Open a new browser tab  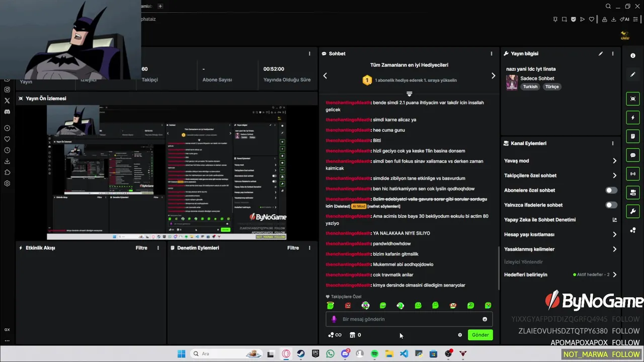click(x=160, y=6)
